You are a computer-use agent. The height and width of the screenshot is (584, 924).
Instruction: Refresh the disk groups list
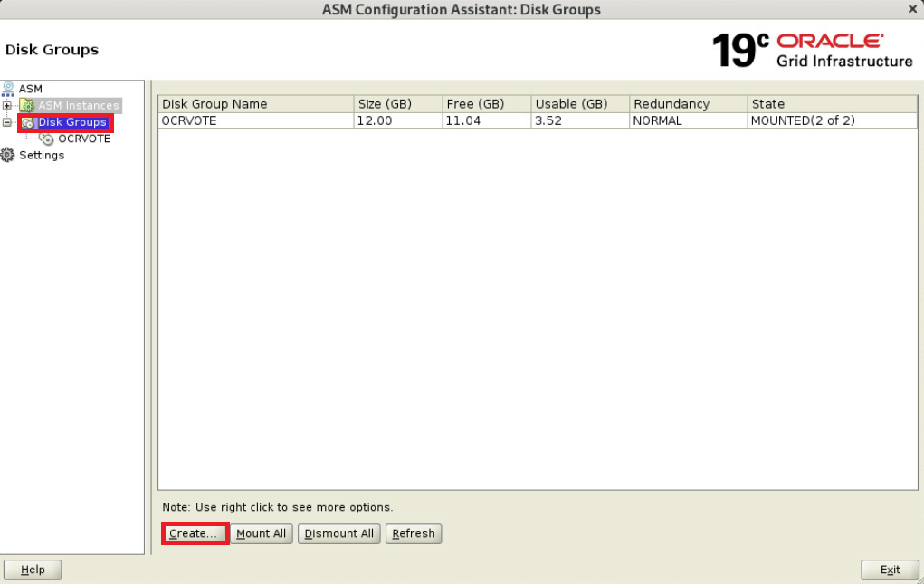[x=414, y=533]
